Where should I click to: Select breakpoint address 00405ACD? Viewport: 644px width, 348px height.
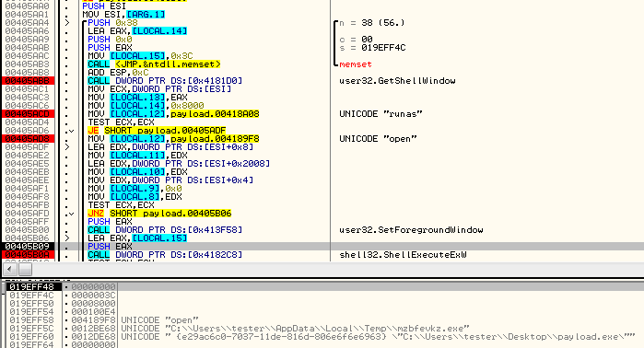(x=27, y=113)
